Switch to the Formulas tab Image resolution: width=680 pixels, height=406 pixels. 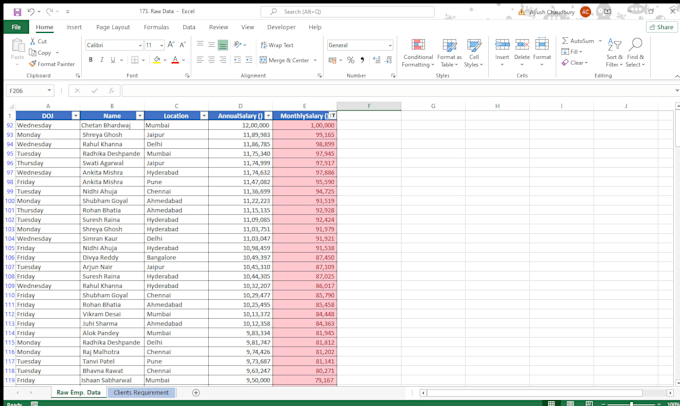(156, 27)
